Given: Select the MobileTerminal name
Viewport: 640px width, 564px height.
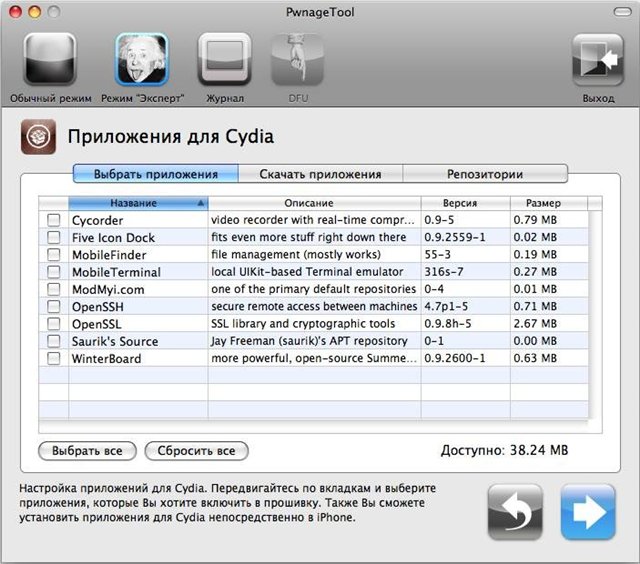Looking at the screenshot, I should pyautogui.click(x=116, y=272).
